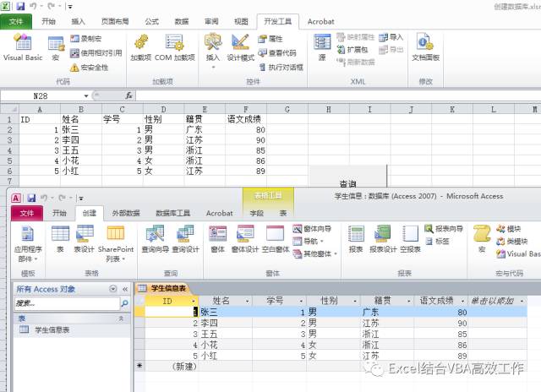Image resolution: width=541 pixels, height=392 pixels.
Task: Click the fx insert function button
Action: 128,95
